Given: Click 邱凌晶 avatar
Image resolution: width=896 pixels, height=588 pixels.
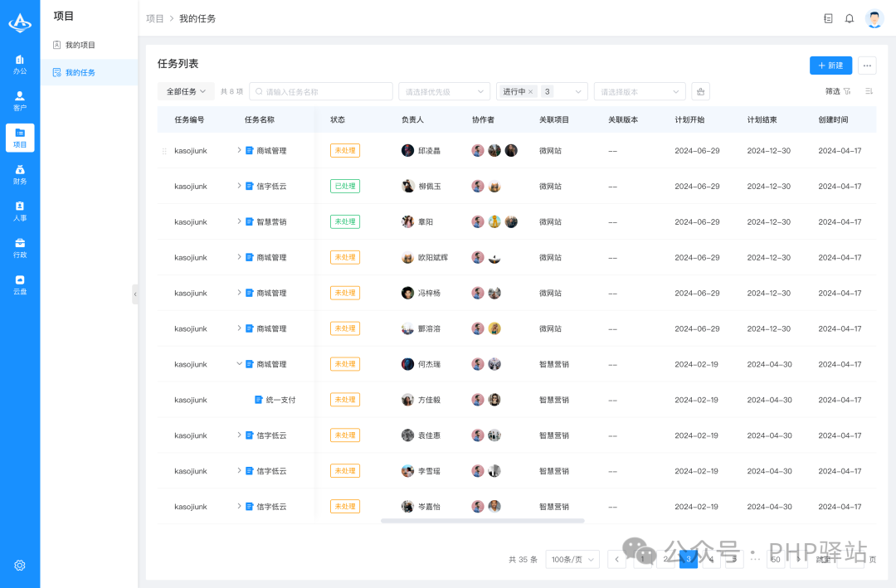Looking at the screenshot, I should 407,150.
